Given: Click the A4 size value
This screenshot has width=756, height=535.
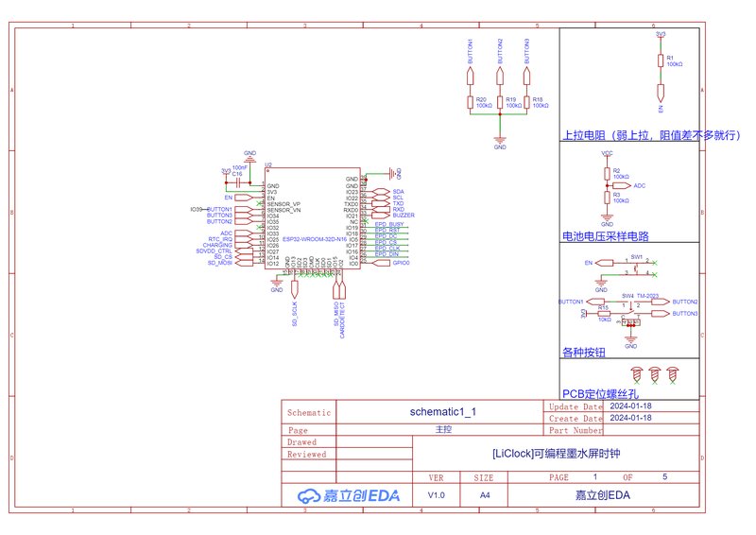Looking at the screenshot, I should click(x=485, y=495).
